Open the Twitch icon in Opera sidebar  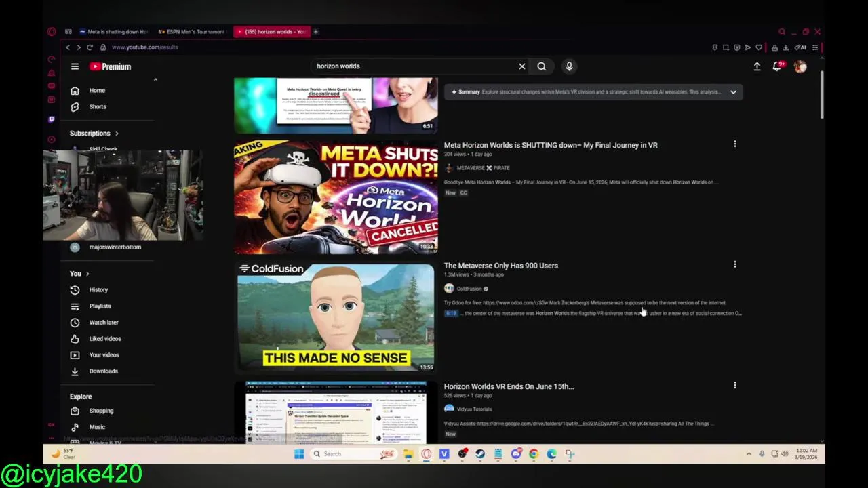point(52,119)
